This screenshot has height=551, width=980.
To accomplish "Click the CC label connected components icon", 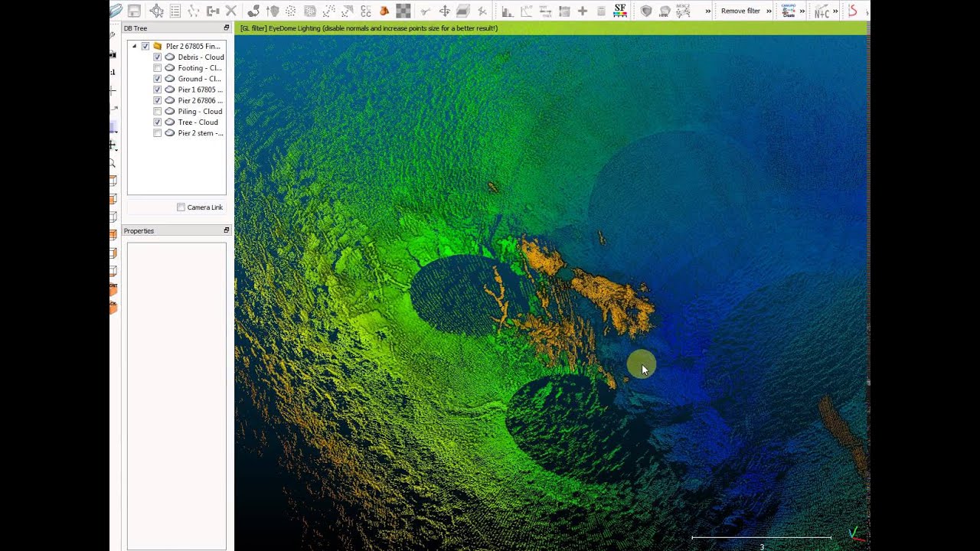I will 366,11.
